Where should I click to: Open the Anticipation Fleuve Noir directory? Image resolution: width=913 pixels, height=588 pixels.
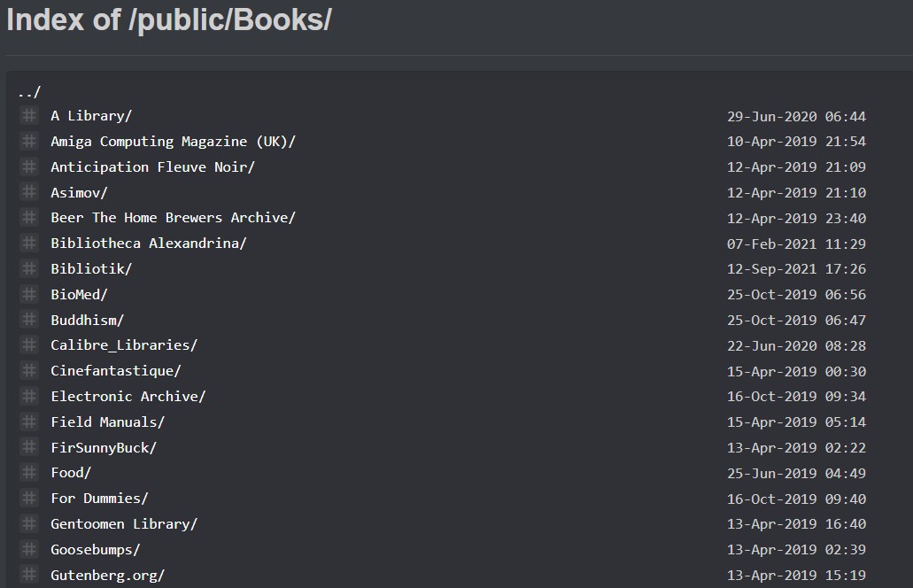(x=152, y=167)
